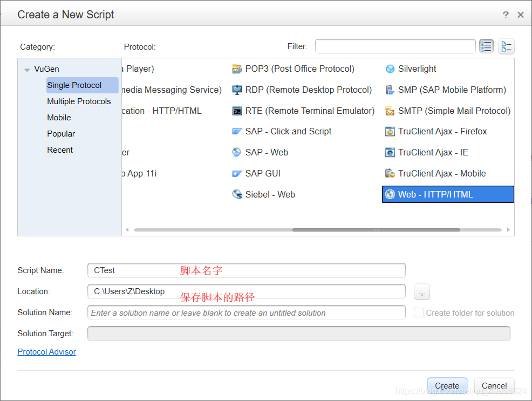Select the Silverlight entry

tap(417, 69)
